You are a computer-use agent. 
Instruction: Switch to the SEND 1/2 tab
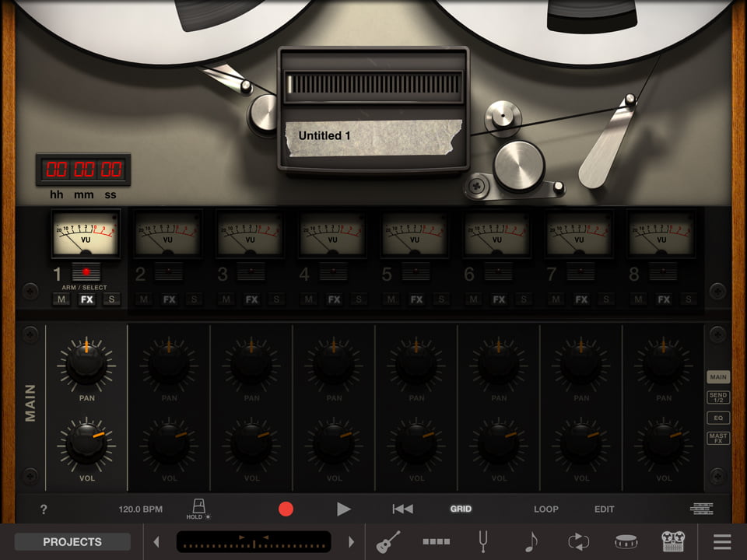717,397
